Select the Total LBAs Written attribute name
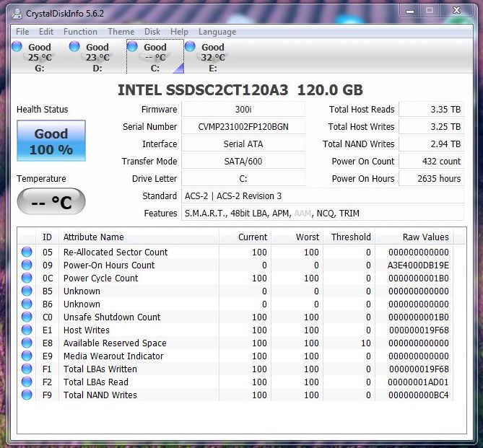483x448 pixels. [x=100, y=369]
